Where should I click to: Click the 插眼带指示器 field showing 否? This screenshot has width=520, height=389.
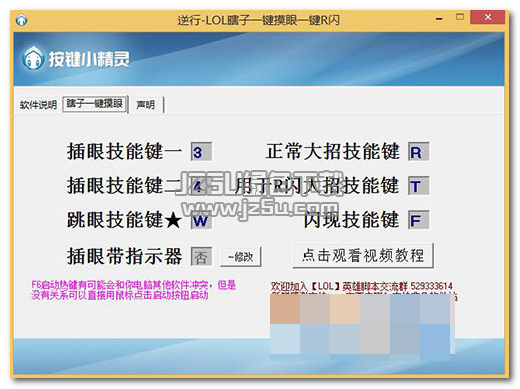tap(201, 256)
